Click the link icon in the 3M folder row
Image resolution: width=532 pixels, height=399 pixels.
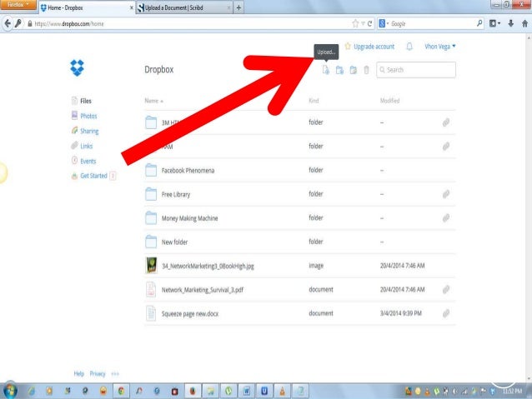(446, 122)
